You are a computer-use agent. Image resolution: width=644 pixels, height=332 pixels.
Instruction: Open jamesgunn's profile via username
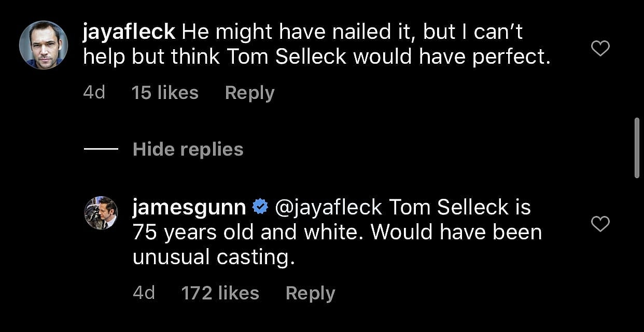[188, 207]
